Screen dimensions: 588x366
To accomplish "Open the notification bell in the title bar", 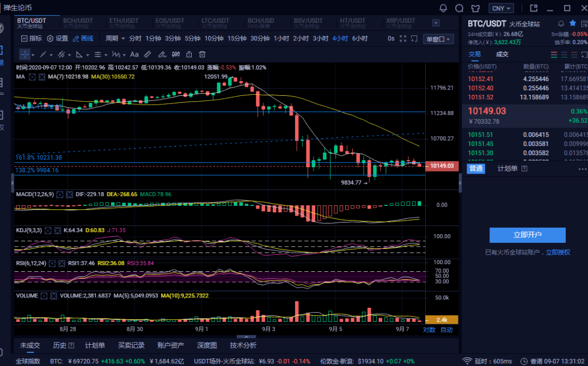I will coord(443,8).
